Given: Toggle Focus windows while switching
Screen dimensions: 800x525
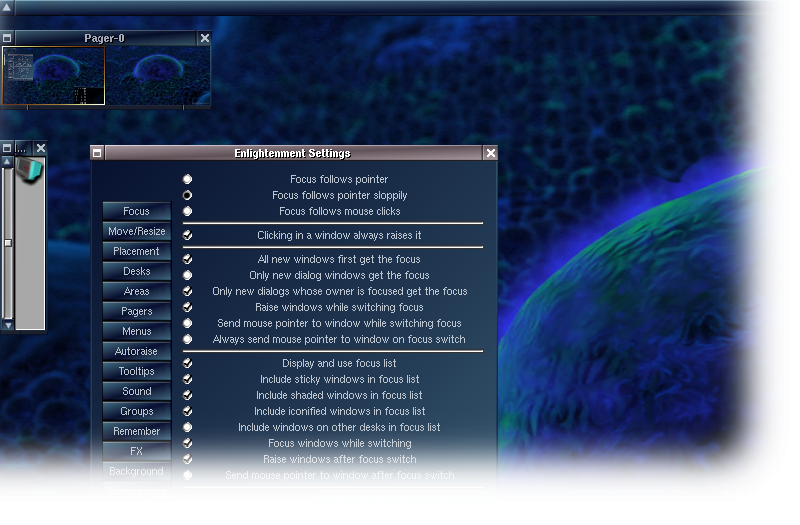Looking at the screenshot, I should point(188,443).
